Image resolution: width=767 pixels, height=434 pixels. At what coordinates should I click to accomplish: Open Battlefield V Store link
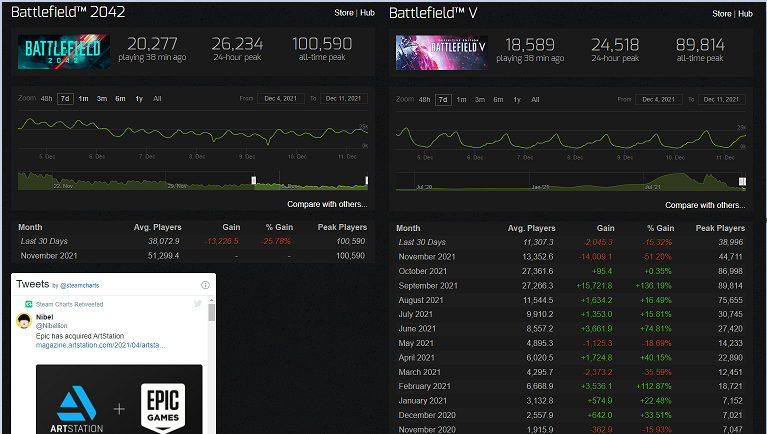722,14
